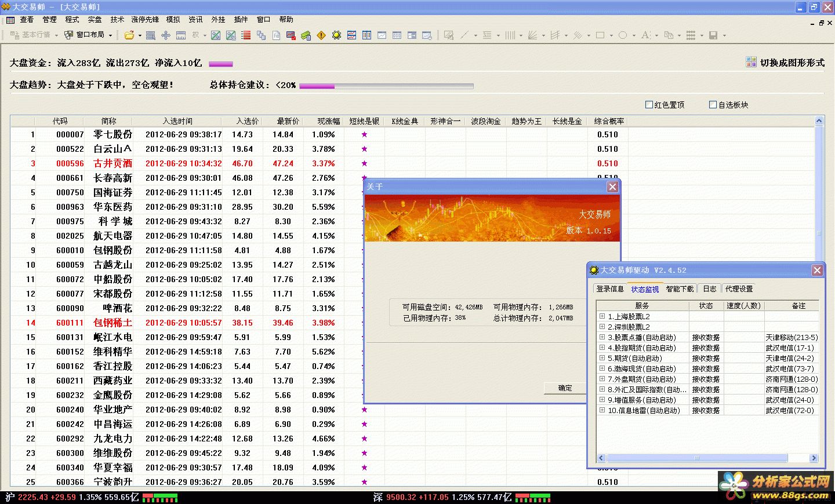The width and height of the screenshot is (835, 504).
Task: Click the overlapping windows toolbar icon
Action: pos(261,35)
